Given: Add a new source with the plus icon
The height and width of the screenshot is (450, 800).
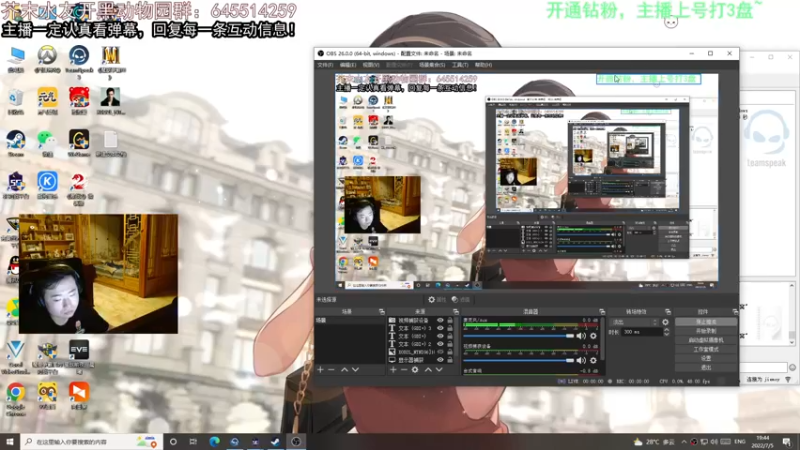Looking at the screenshot, I should click(x=393, y=369).
